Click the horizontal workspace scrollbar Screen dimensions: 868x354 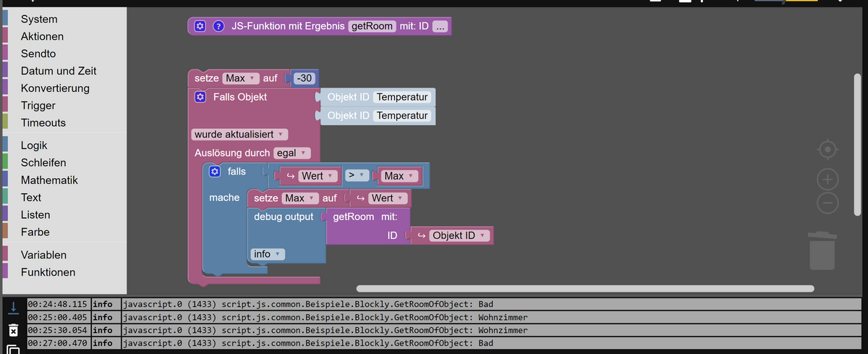point(584,288)
